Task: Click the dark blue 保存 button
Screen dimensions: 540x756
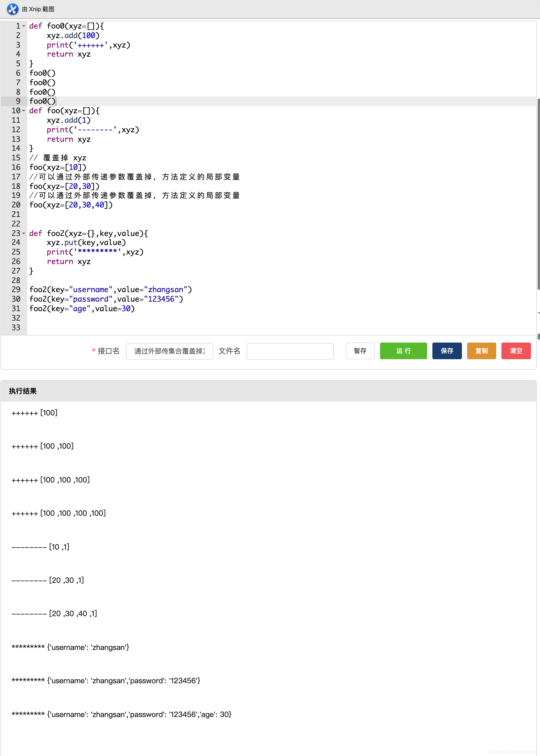Action: (447, 351)
